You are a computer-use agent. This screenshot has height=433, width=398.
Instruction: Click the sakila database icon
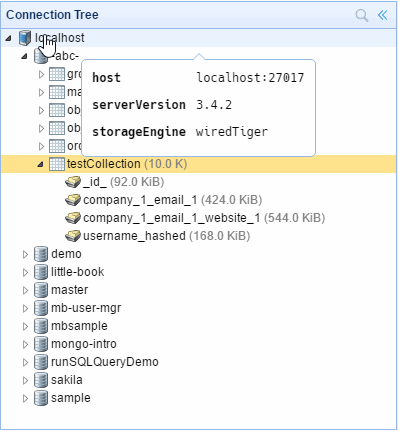41,380
